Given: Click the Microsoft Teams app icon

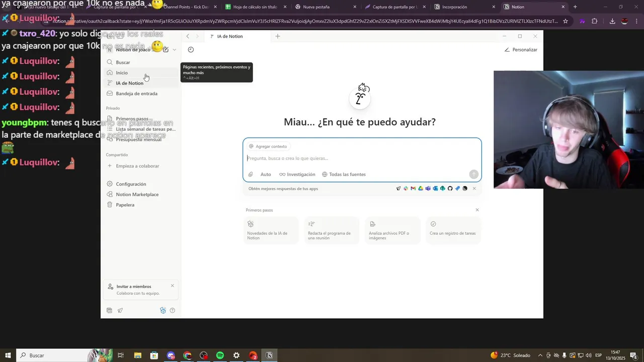Looking at the screenshot, I should pos(428,189).
